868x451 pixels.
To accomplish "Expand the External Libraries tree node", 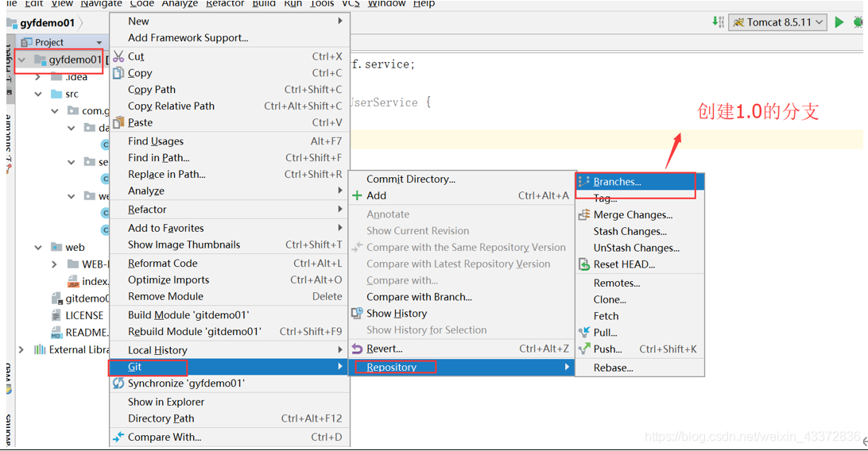I will [x=21, y=349].
